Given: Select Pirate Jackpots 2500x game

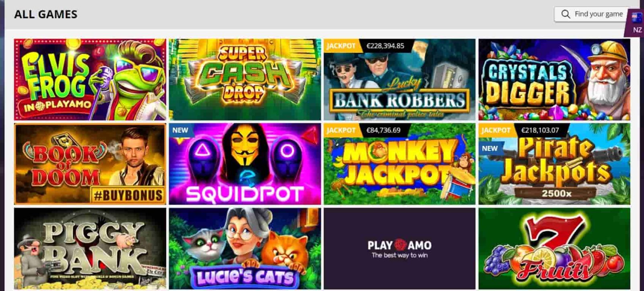Looking at the screenshot, I should [x=554, y=164].
